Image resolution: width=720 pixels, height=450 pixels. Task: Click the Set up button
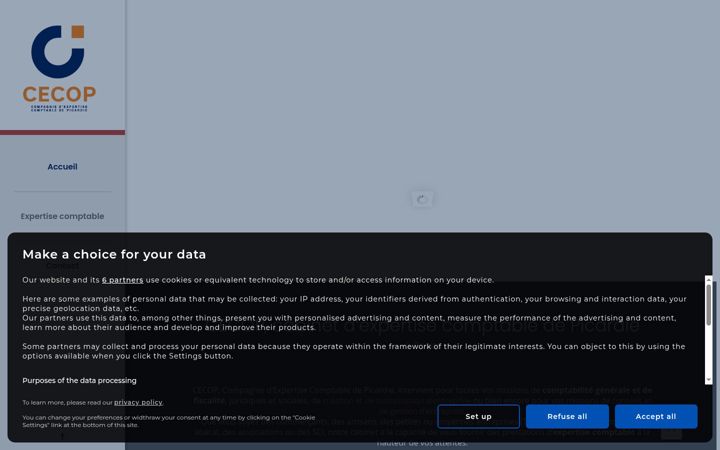[478, 416]
